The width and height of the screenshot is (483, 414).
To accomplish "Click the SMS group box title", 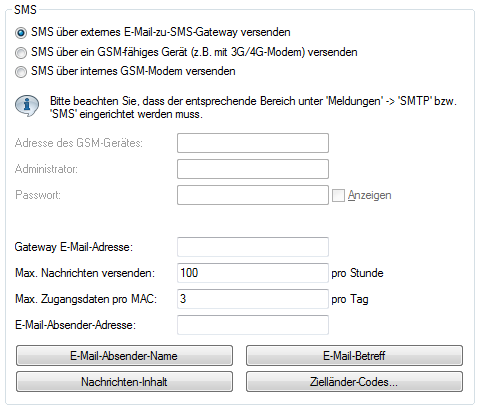I will (25, 10).
